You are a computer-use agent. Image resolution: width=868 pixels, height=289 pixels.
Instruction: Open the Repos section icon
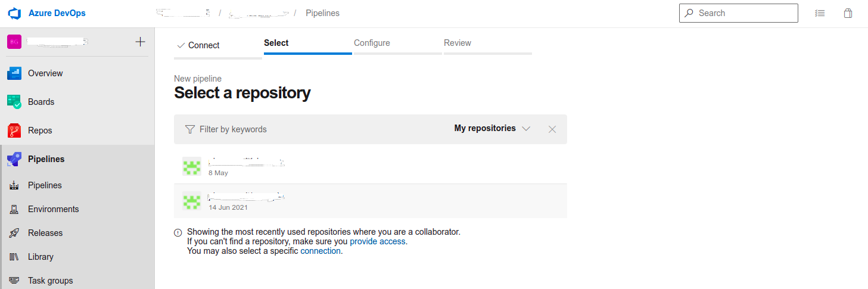click(x=14, y=130)
